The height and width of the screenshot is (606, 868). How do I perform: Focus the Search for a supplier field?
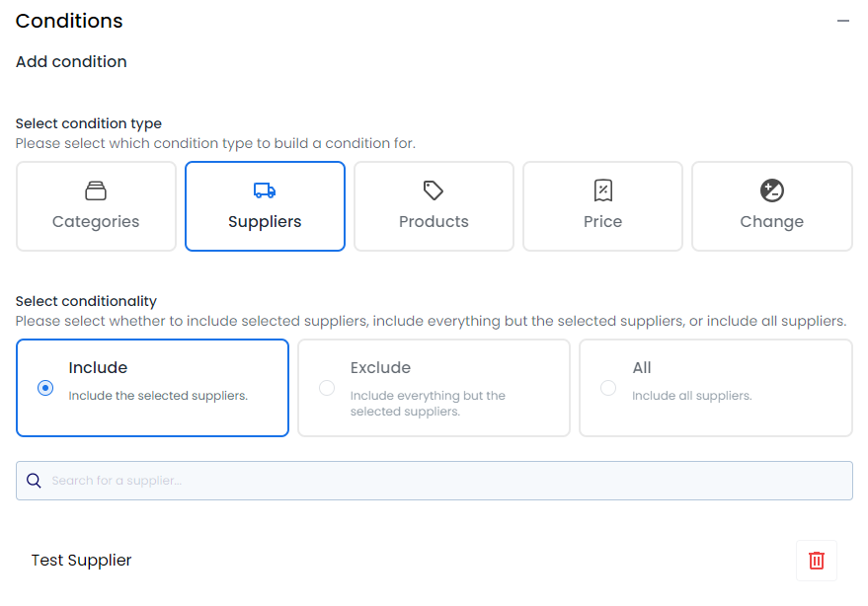point(434,481)
